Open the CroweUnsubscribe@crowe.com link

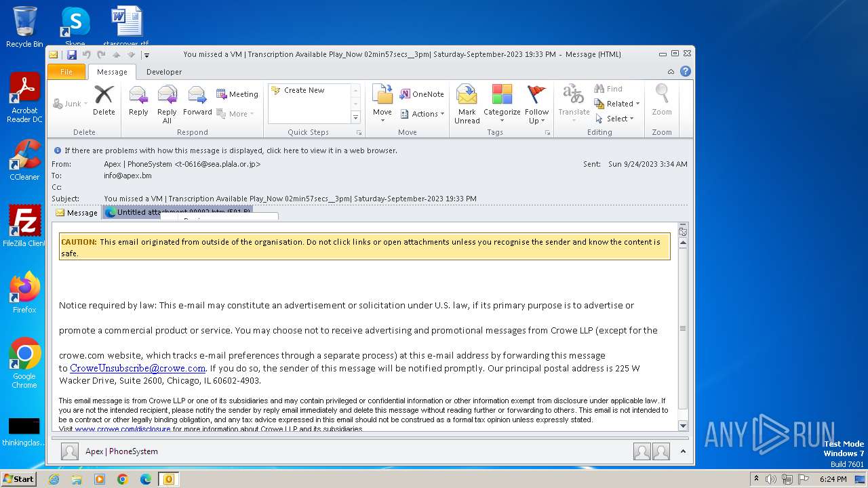coord(138,368)
